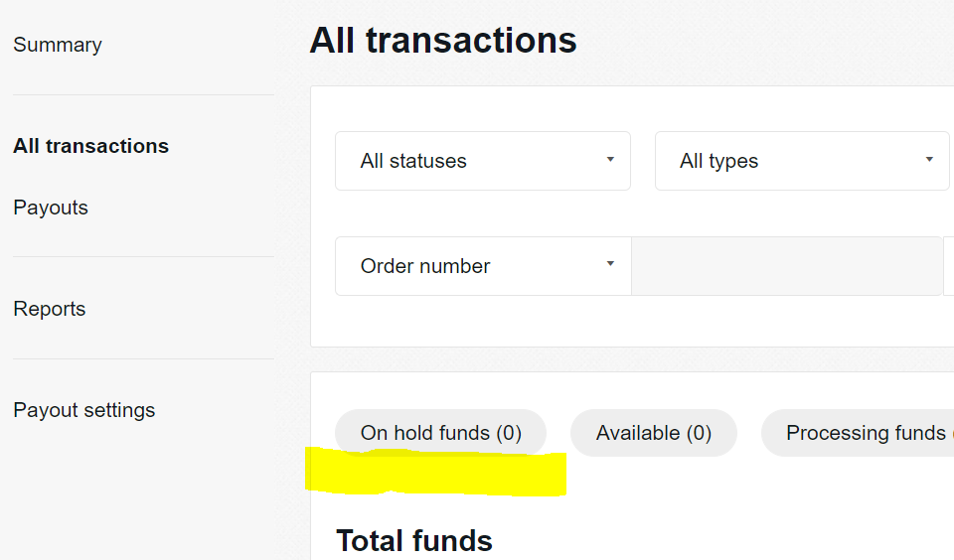Screen dimensions: 954x560
Task: Filter by On hold funds (0)
Action: tap(440, 433)
